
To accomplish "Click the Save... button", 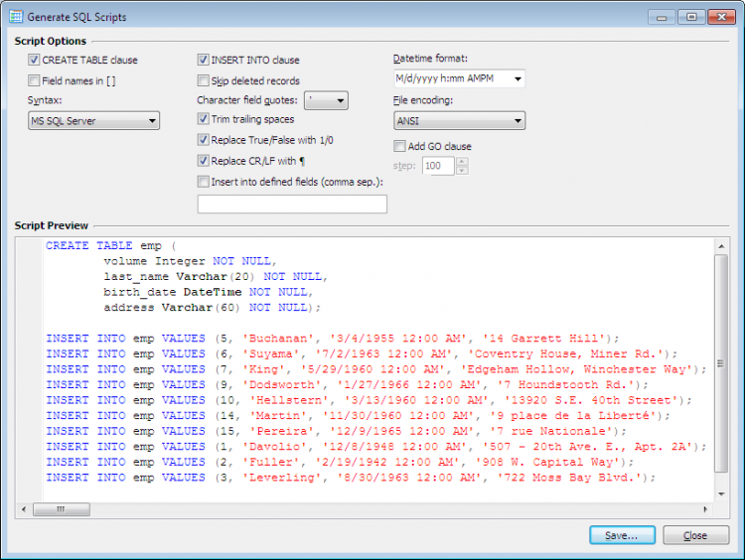I will (623, 535).
